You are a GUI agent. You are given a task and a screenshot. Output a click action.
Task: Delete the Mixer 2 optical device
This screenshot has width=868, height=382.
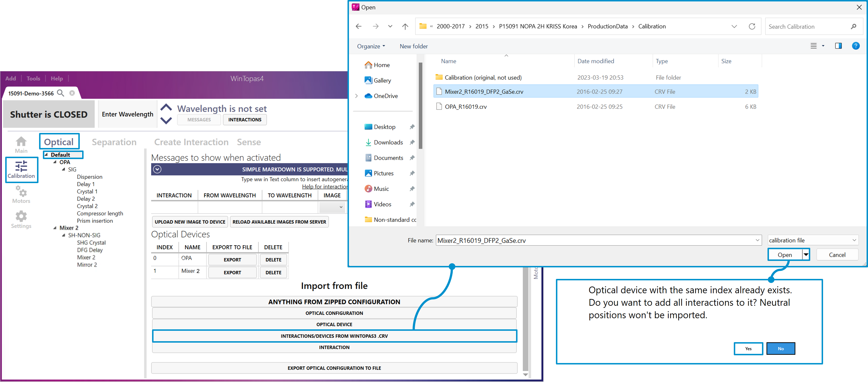[x=273, y=272]
